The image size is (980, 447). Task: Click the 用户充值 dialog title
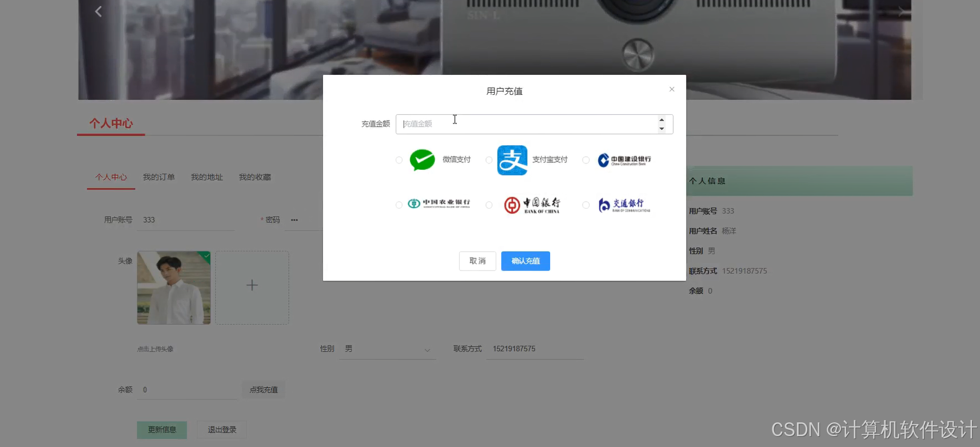point(504,91)
